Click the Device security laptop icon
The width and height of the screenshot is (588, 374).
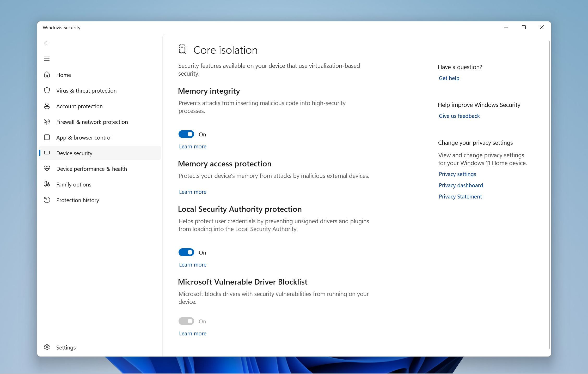[47, 153]
